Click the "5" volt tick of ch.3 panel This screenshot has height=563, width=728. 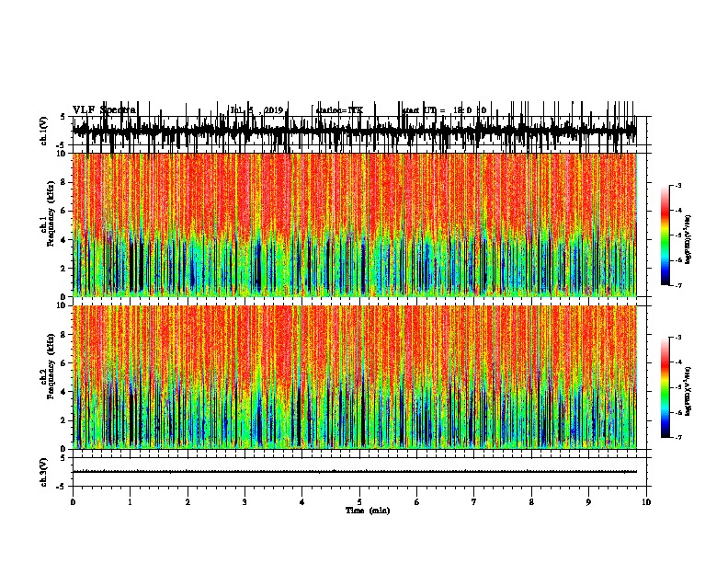click(x=63, y=458)
